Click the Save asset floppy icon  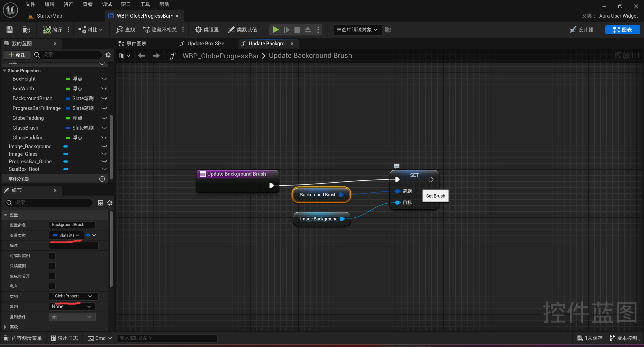tap(10, 30)
